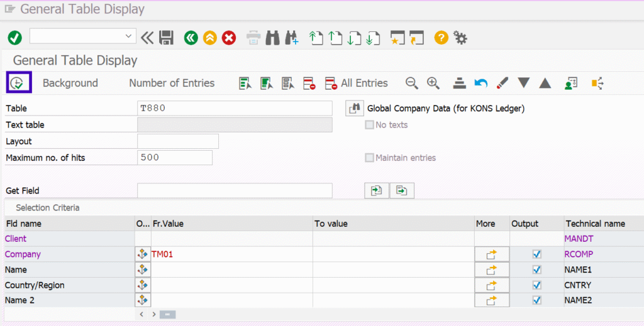644x326 pixels.
Task: Click the Print icon
Action: (x=253, y=38)
